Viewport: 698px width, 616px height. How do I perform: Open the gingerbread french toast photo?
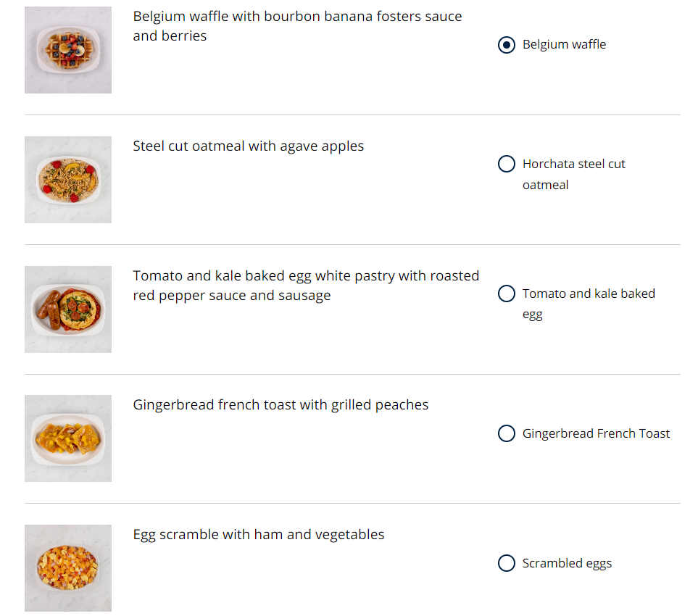point(68,438)
